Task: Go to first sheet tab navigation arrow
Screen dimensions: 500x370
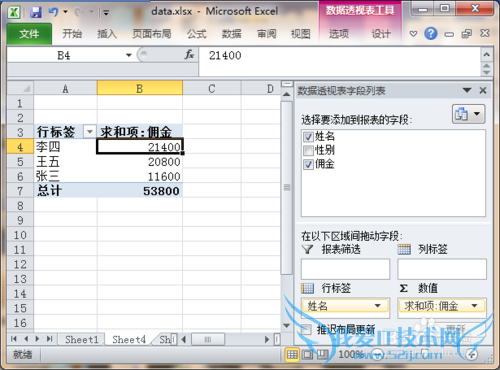Action: pos(14,339)
